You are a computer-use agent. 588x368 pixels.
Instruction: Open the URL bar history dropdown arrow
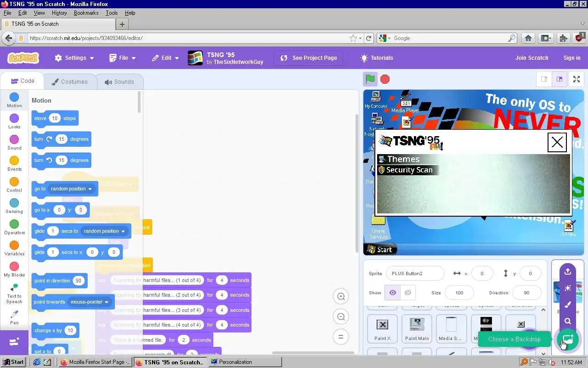coord(361,38)
